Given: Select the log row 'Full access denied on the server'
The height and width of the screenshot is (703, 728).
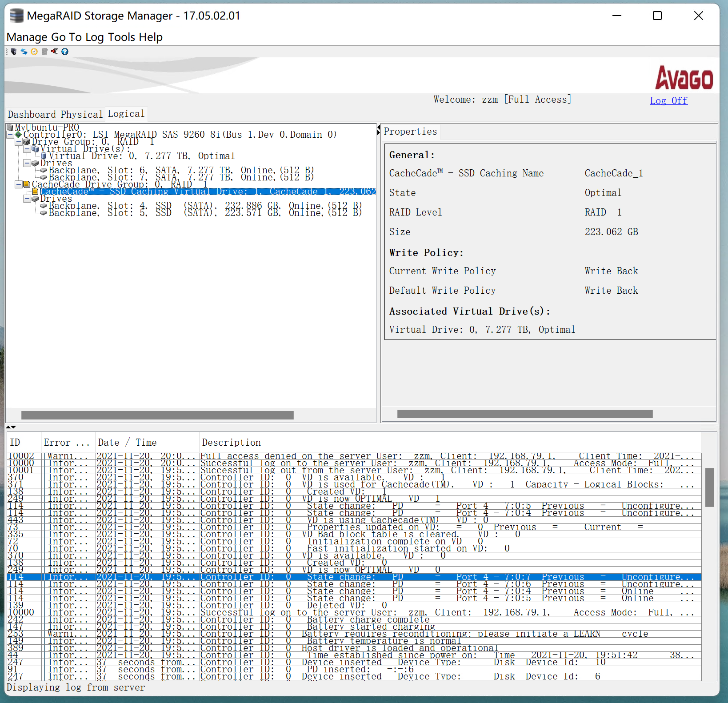Looking at the screenshot, I should (354, 456).
